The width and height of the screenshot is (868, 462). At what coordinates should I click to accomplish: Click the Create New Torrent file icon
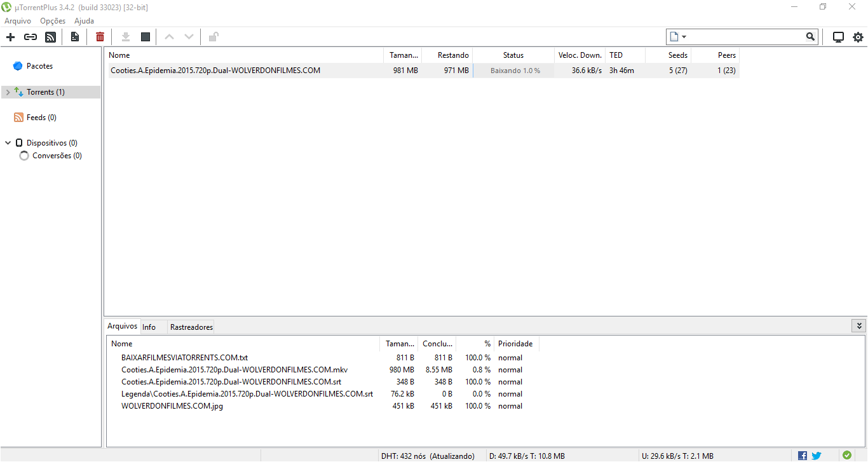75,37
